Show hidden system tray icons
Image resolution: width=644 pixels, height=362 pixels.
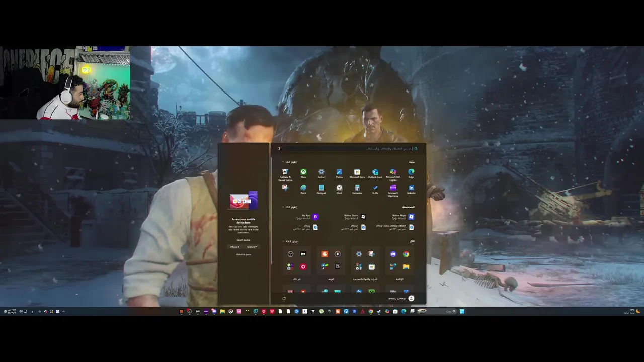coord(63,311)
